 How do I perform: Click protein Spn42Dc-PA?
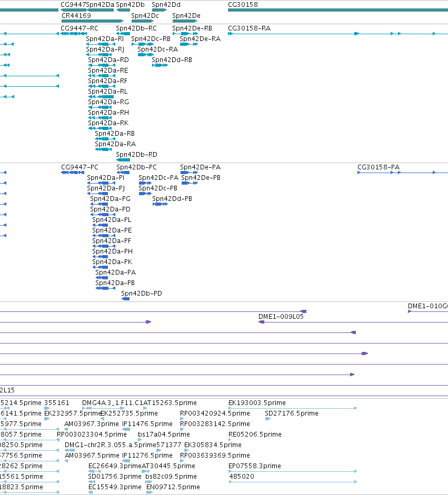(x=158, y=177)
